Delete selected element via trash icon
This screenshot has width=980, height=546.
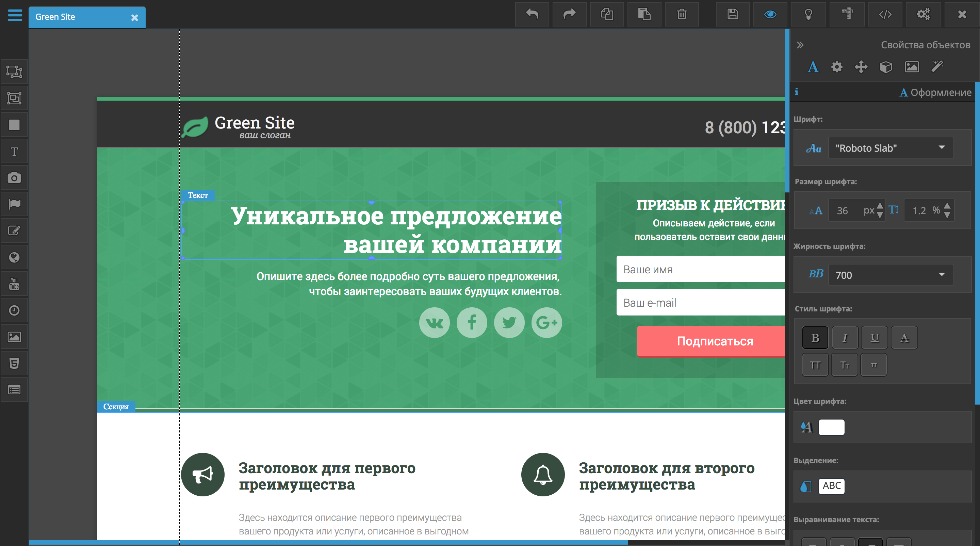click(681, 14)
